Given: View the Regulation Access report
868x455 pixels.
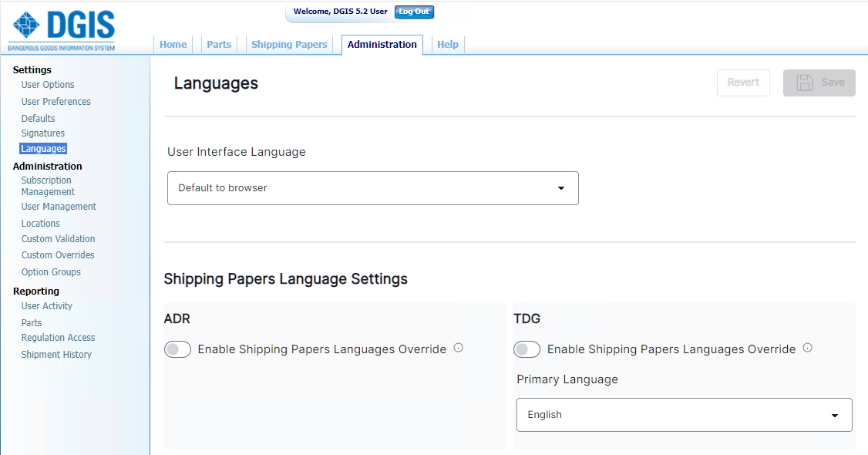Looking at the screenshot, I should 58,337.
